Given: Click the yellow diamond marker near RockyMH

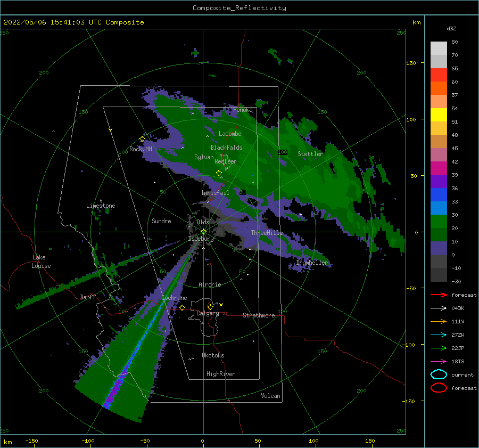Looking at the screenshot, I should click(x=142, y=139).
